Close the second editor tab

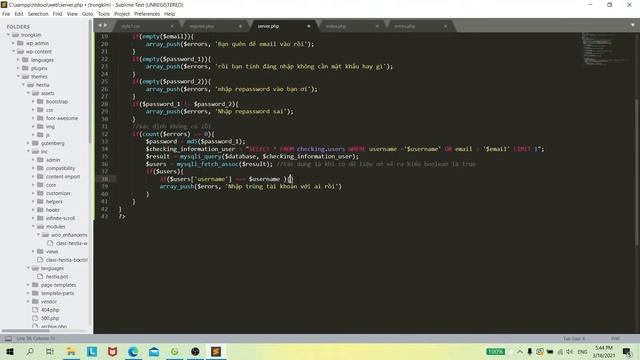[x=240, y=26]
